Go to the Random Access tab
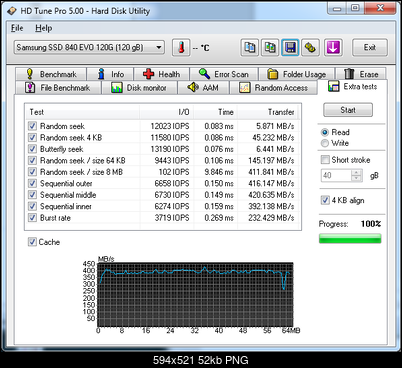 coord(273,88)
